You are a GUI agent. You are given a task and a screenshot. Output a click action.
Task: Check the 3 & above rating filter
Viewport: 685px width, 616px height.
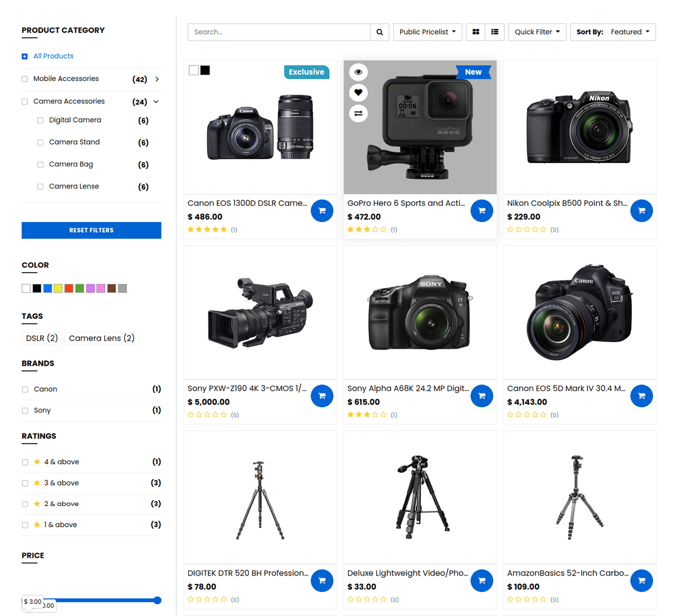(25, 484)
